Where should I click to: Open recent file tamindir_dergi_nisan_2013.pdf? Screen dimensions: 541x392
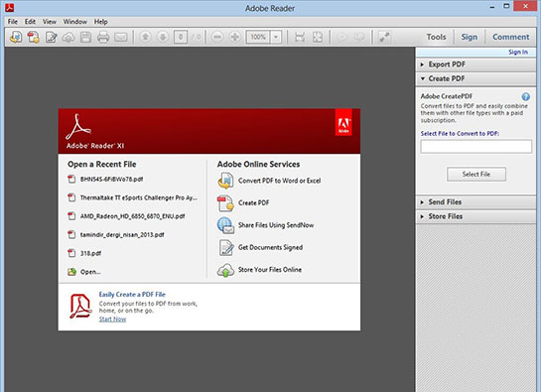click(x=122, y=235)
